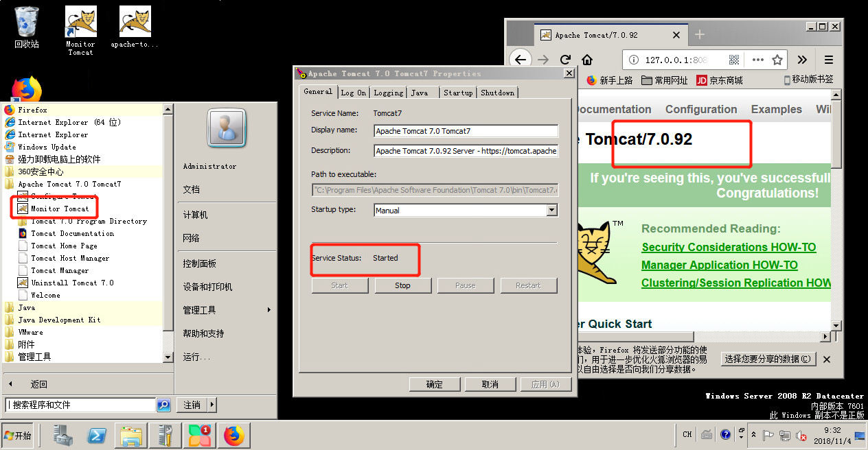Screen dimensions: 868x450
Task: Open the 新手上路 bookmark
Action: coord(610,80)
